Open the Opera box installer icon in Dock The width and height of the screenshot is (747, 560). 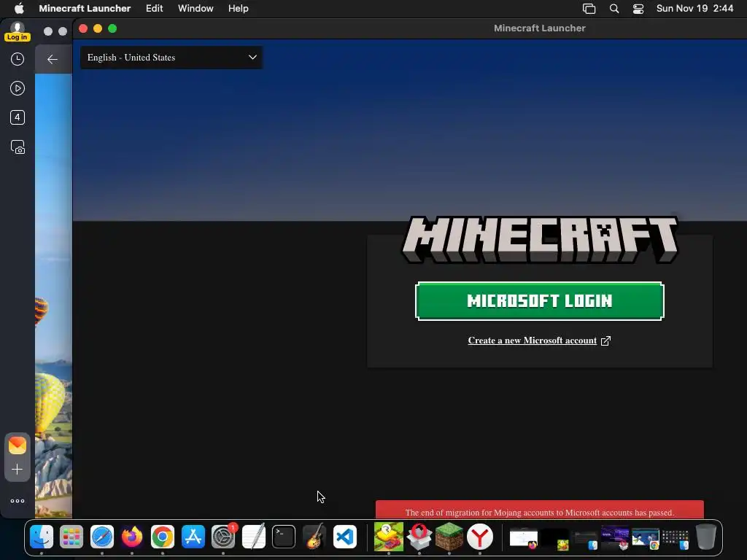419,537
